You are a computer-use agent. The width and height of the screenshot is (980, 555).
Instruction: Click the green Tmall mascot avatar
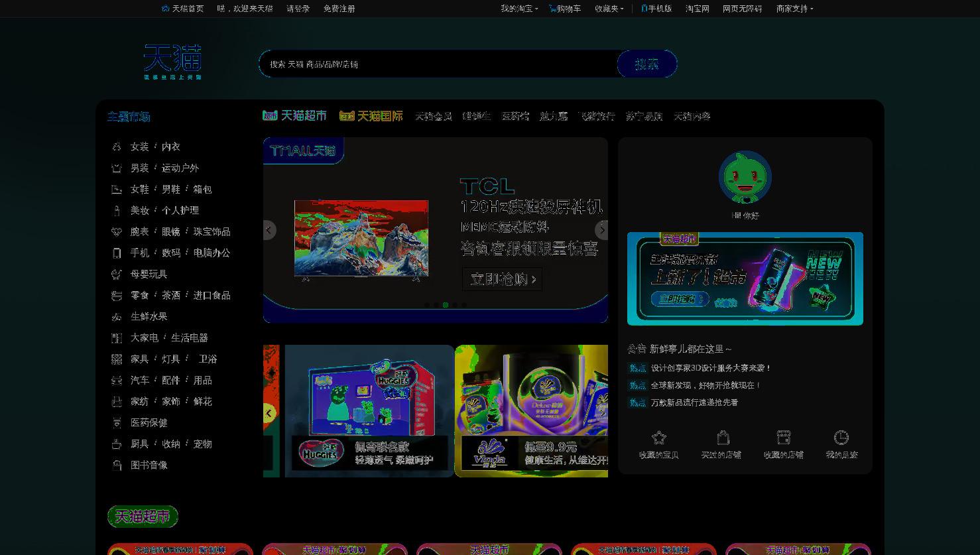pyautogui.click(x=745, y=177)
